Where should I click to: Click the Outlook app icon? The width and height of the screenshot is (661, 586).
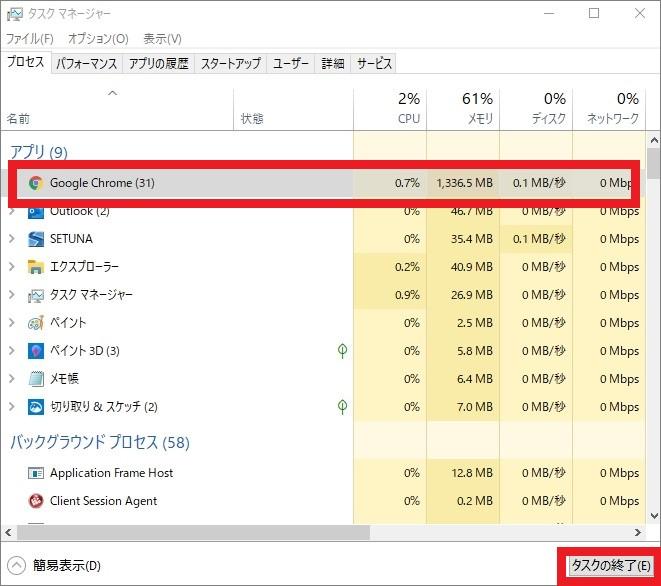(x=36, y=213)
